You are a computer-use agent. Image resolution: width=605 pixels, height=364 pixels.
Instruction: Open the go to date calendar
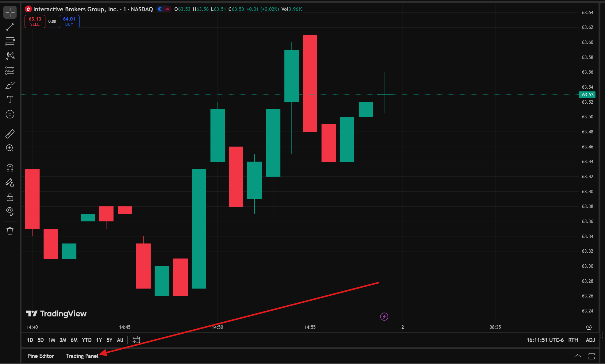(136, 340)
